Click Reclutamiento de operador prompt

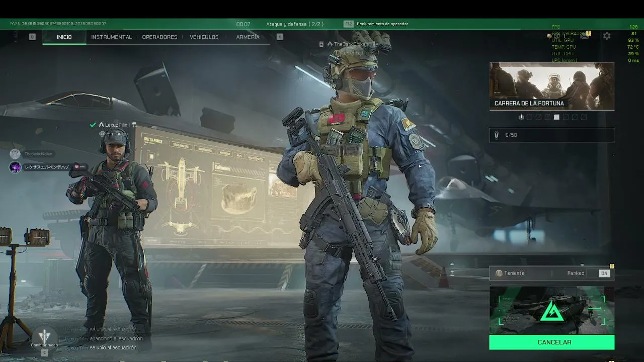click(x=382, y=24)
